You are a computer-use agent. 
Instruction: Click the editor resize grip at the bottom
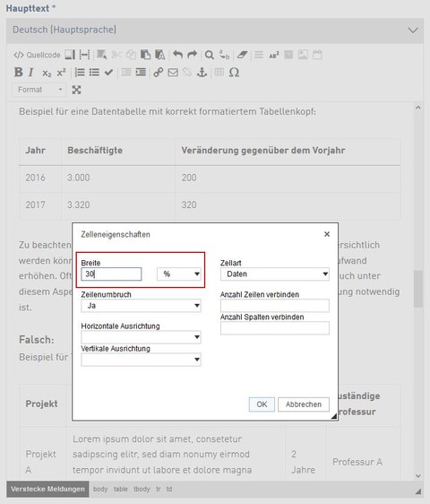pos(418,491)
